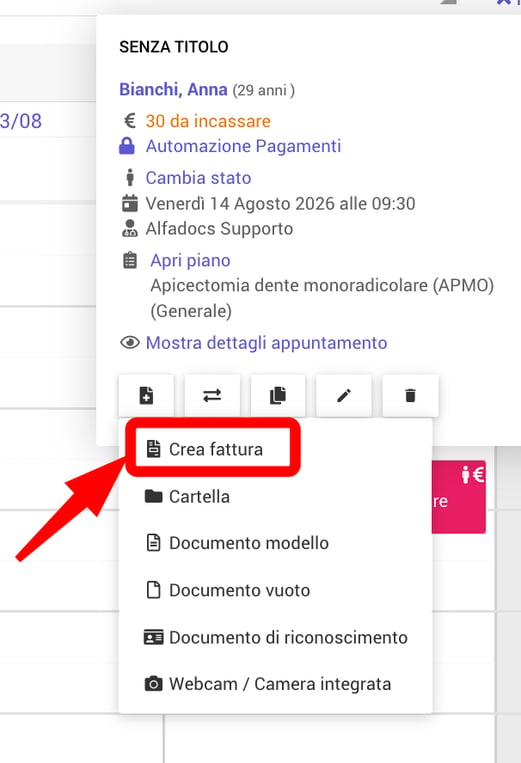Open the add document icon button
The height and width of the screenshot is (763, 521).
[x=146, y=396]
